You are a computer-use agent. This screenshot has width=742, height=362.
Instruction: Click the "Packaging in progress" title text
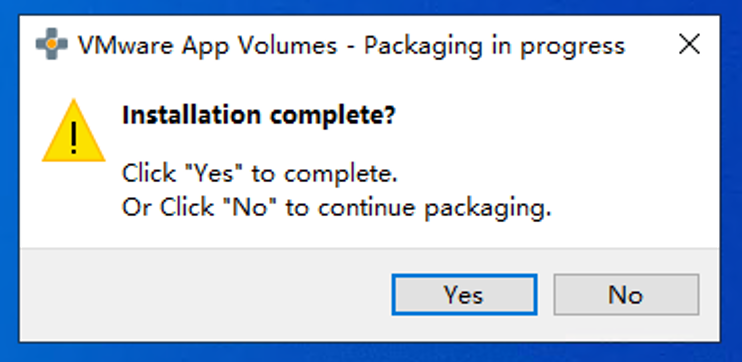tap(494, 46)
